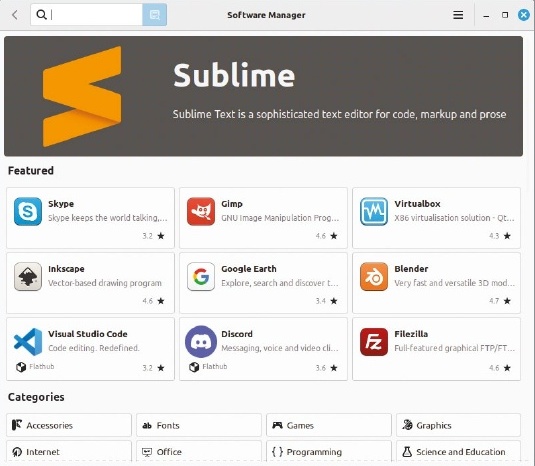Select the Virtualbox icon

(x=374, y=212)
